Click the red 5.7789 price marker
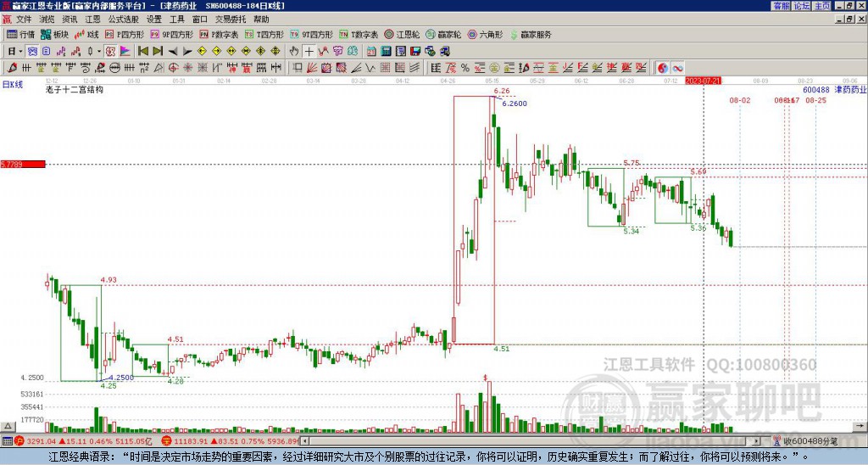This screenshot has width=868, height=465. [23, 165]
